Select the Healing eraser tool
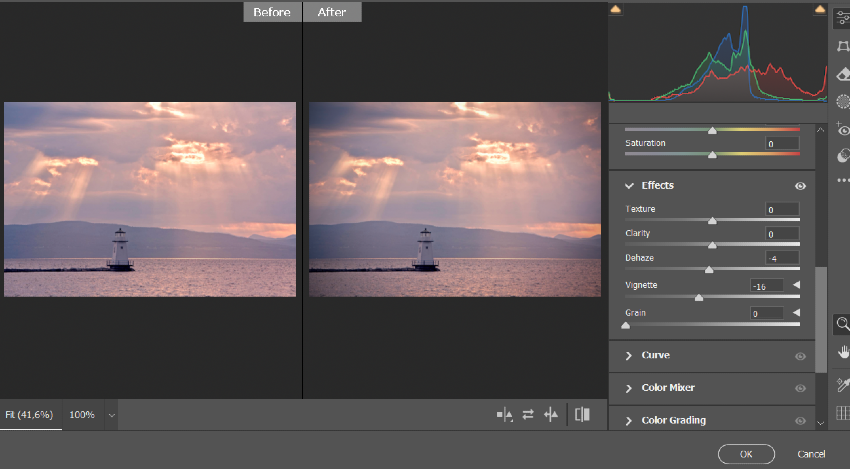 pyautogui.click(x=842, y=73)
